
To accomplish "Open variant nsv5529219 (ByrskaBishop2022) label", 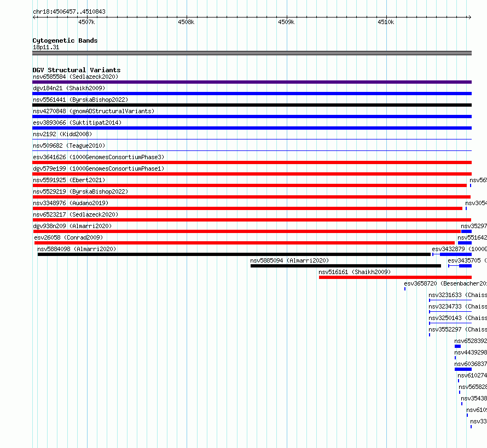I will tap(80, 191).
